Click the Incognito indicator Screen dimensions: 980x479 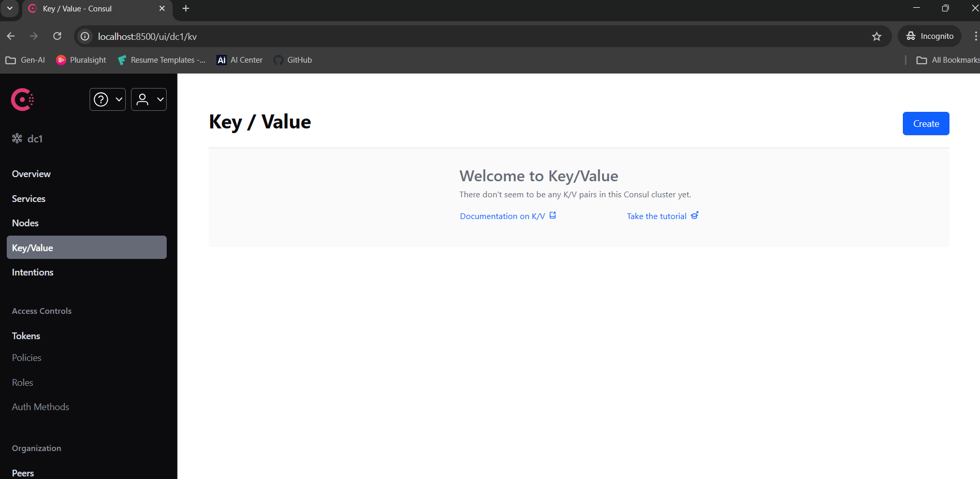(x=929, y=36)
